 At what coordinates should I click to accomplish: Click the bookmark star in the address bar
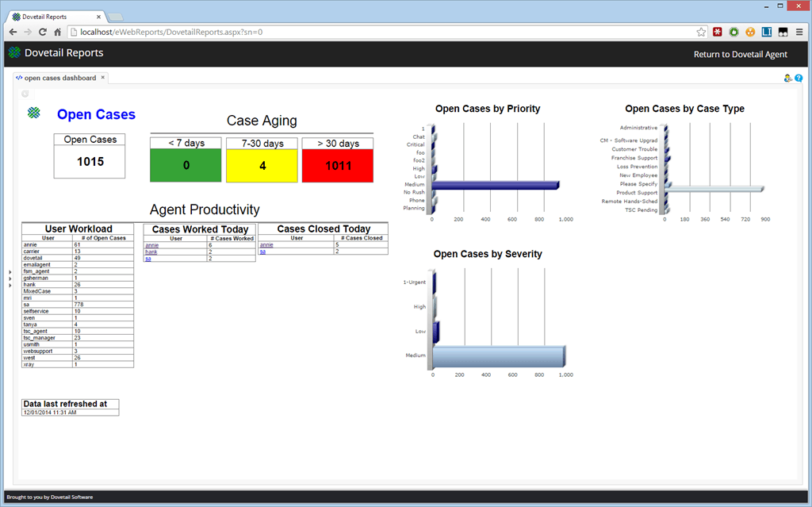click(x=700, y=32)
